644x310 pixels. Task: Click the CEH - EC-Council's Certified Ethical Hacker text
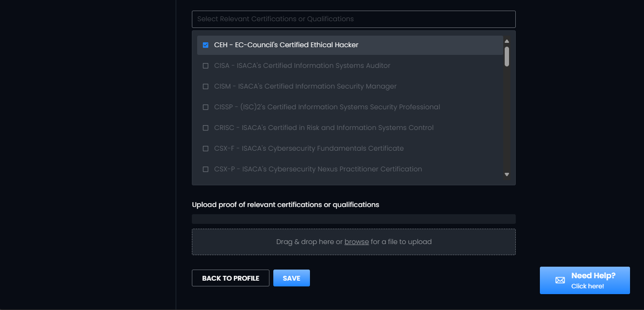tap(286, 45)
